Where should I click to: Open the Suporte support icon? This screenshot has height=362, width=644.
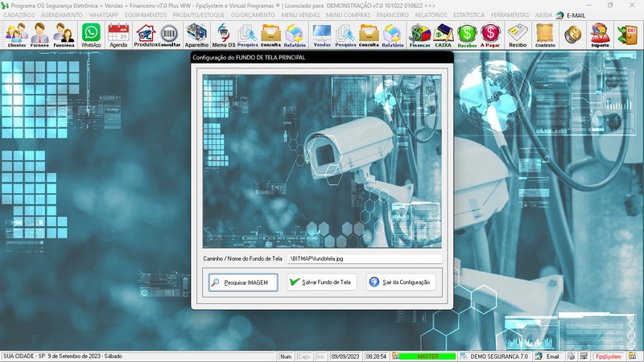tap(600, 35)
